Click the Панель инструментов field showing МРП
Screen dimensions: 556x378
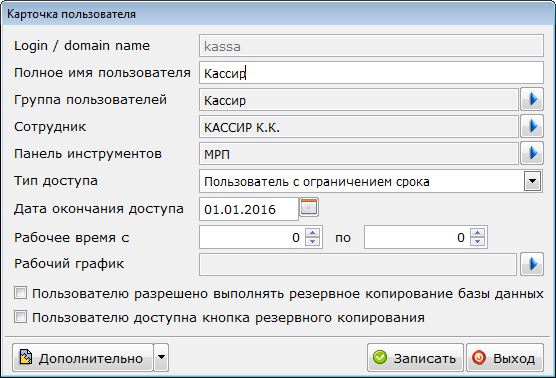(x=359, y=154)
